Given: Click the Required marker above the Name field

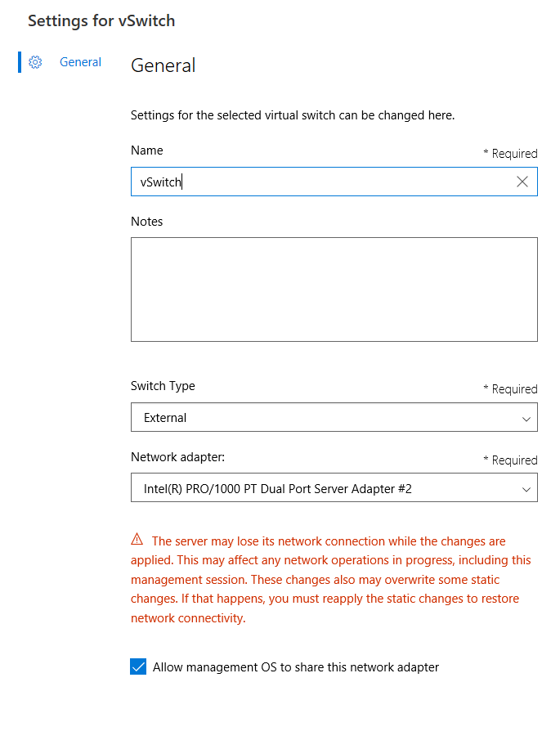Looking at the screenshot, I should click(510, 154).
